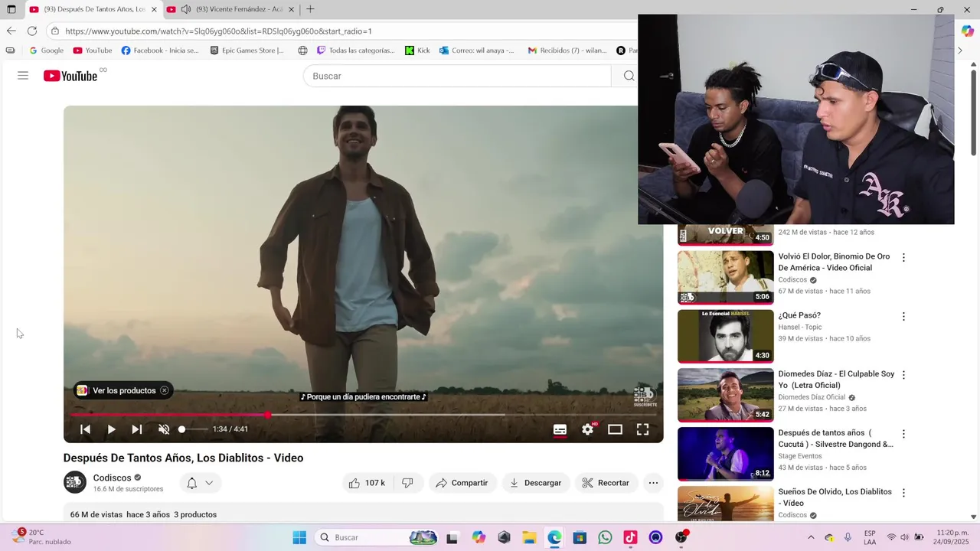Open the Kick bookmark
The width and height of the screenshot is (980, 551).
pos(417,51)
